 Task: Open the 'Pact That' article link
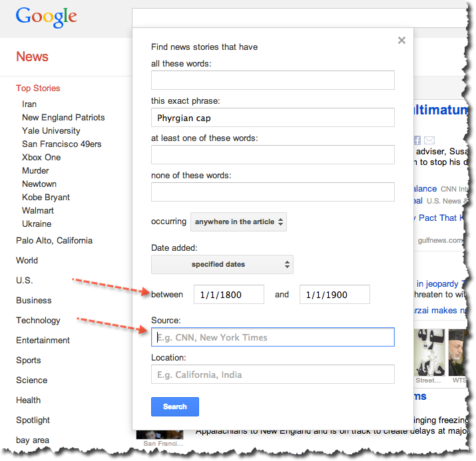[x=437, y=218]
